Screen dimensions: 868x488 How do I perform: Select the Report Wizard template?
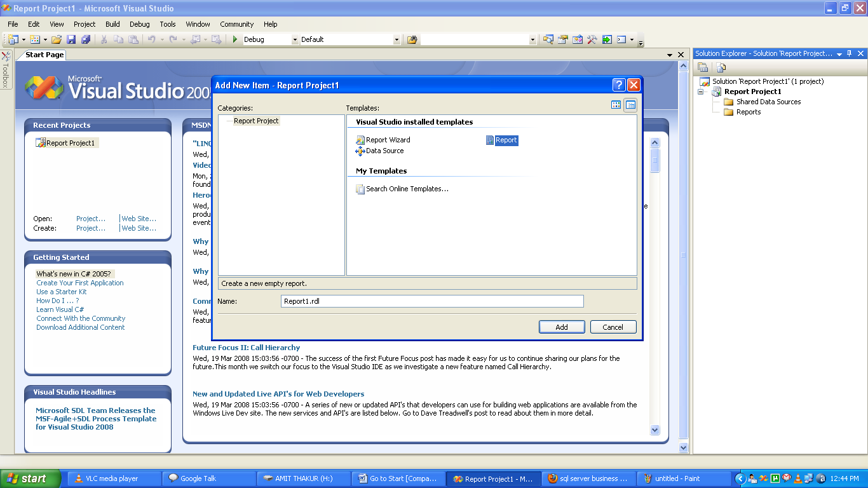383,140
